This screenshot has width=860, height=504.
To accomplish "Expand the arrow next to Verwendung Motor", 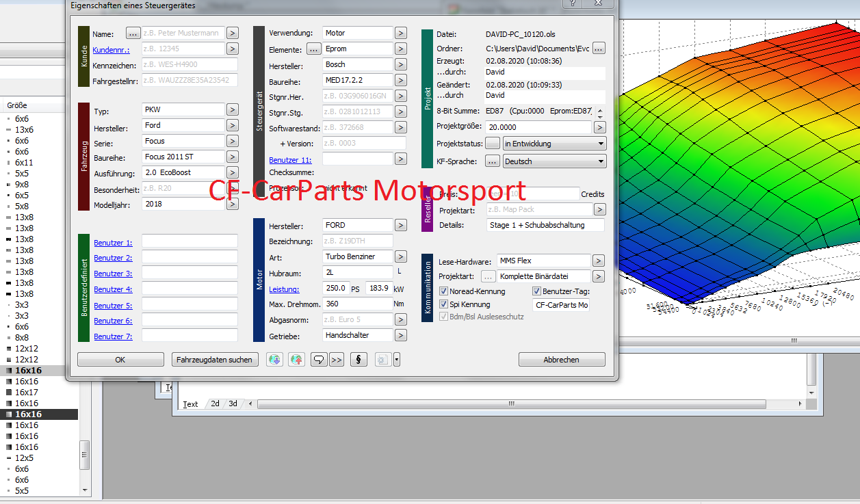I will coord(401,33).
